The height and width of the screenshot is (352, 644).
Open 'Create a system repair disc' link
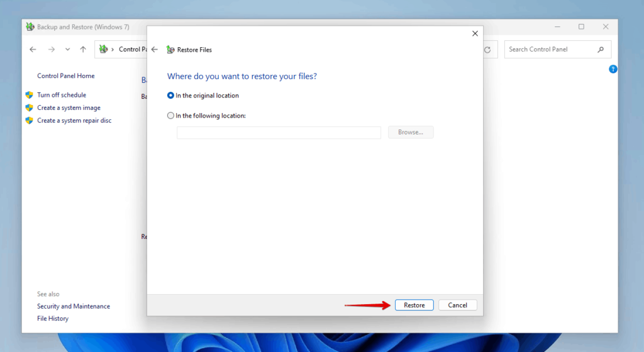pos(74,120)
